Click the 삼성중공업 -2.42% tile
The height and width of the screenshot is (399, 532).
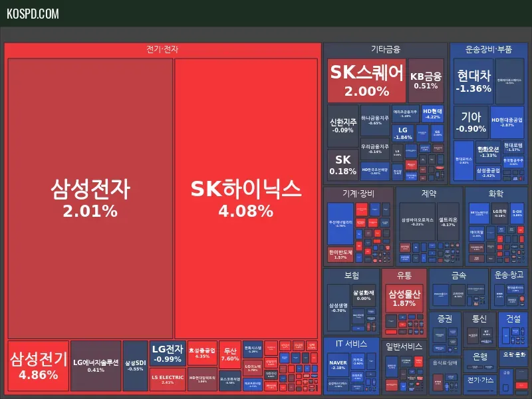488,172
